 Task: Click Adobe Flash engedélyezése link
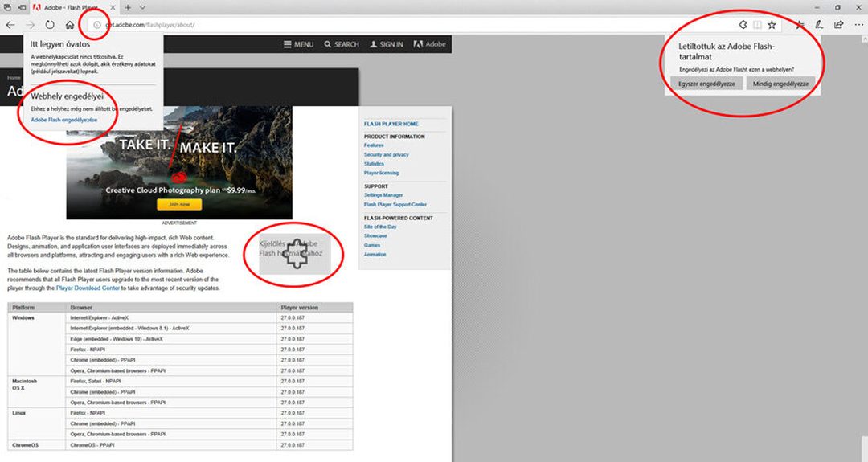pos(63,120)
